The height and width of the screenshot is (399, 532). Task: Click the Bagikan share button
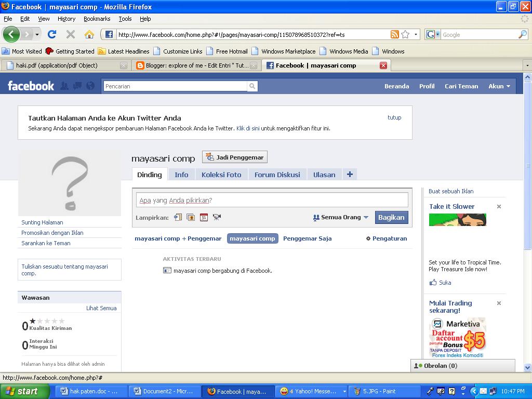[391, 218]
